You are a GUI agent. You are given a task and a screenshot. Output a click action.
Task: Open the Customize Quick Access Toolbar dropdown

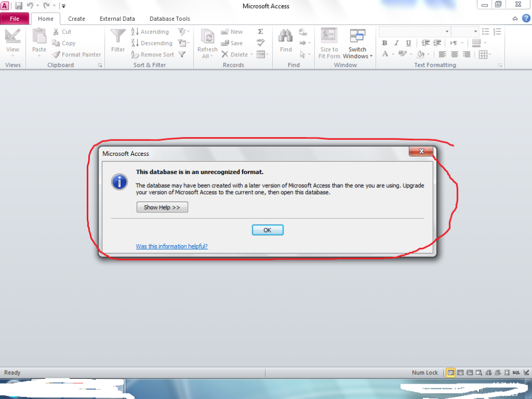click(x=63, y=6)
